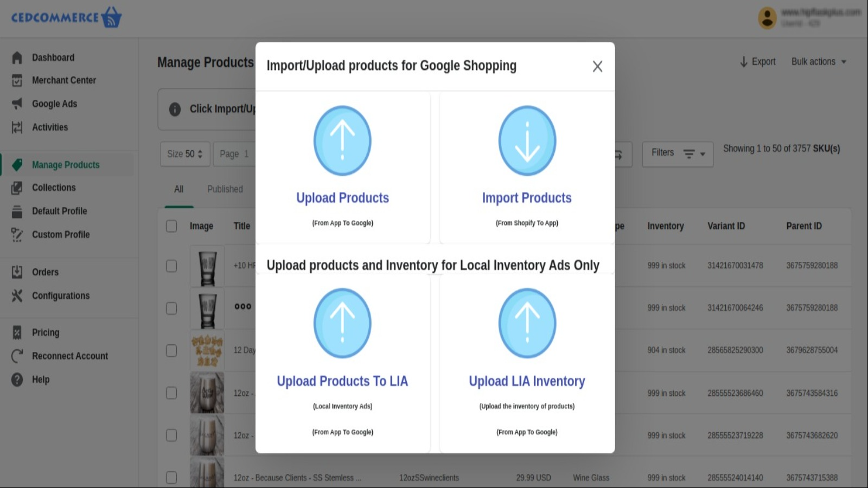This screenshot has width=868, height=488.
Task: Open the Reconnect Account link
Action: [x=69, y=356]
